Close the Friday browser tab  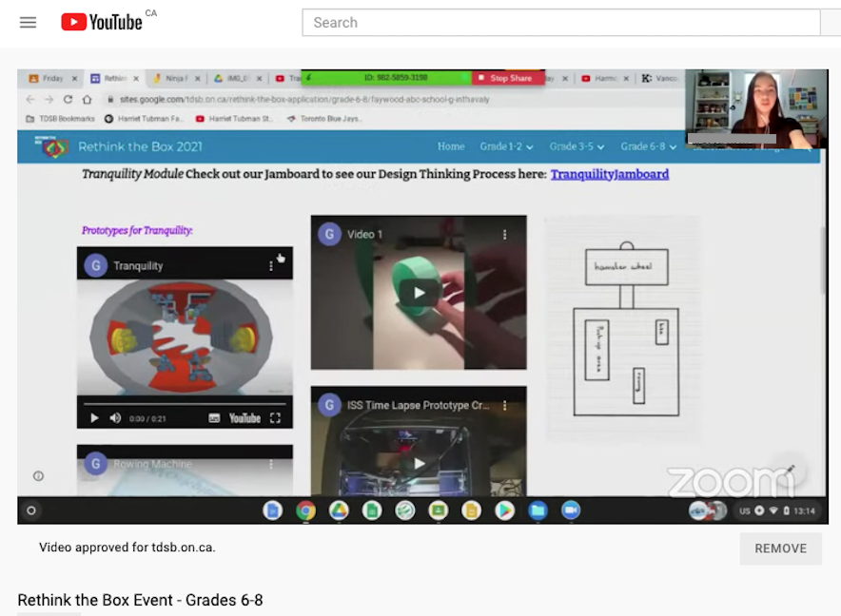coord(74,78)
